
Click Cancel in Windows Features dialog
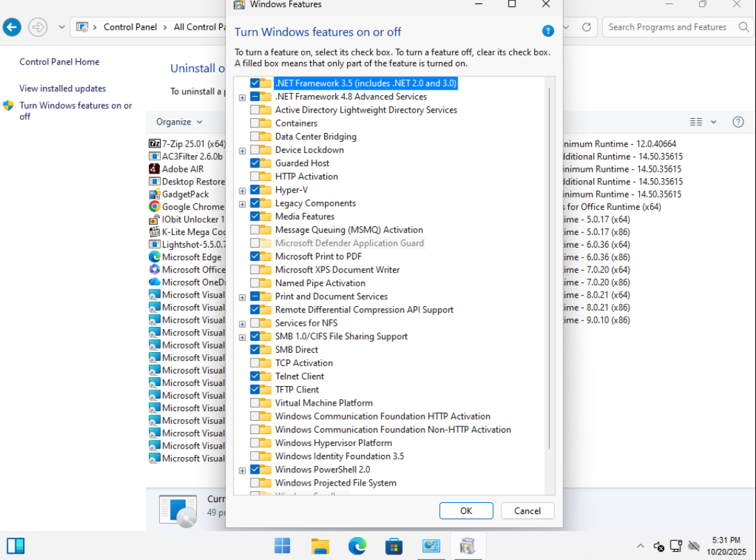point(527,511)
